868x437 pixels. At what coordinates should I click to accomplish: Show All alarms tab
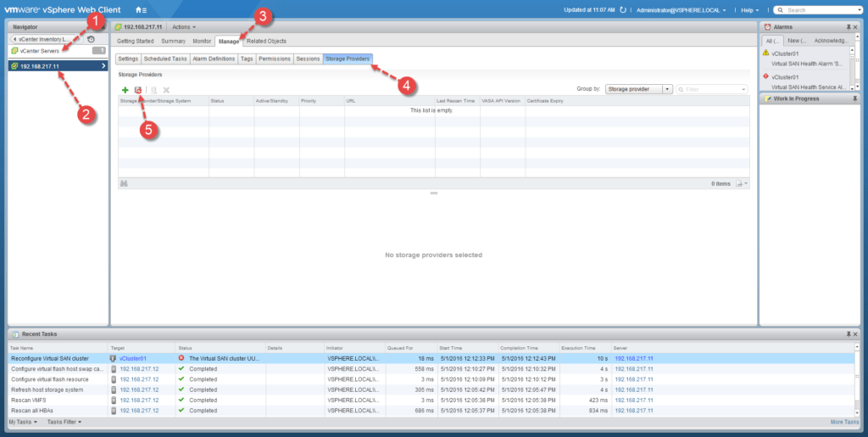pos(771,41)
